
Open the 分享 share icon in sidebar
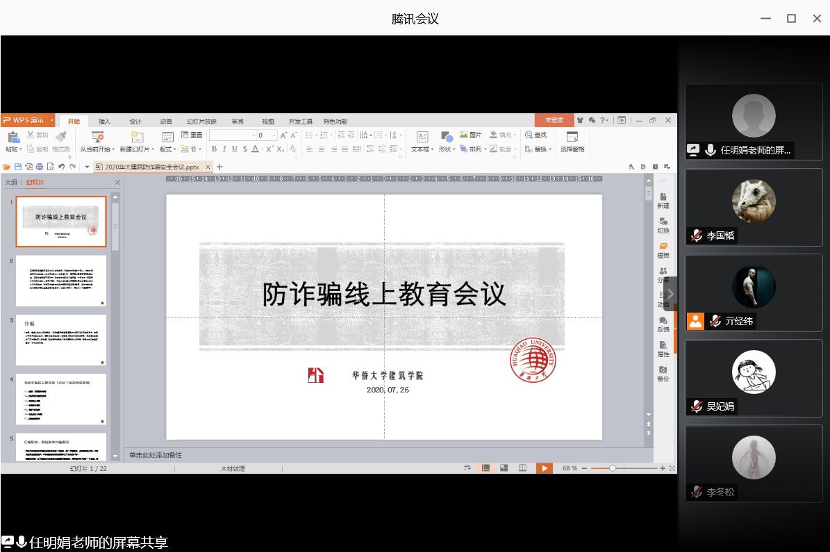coord(663,274)
